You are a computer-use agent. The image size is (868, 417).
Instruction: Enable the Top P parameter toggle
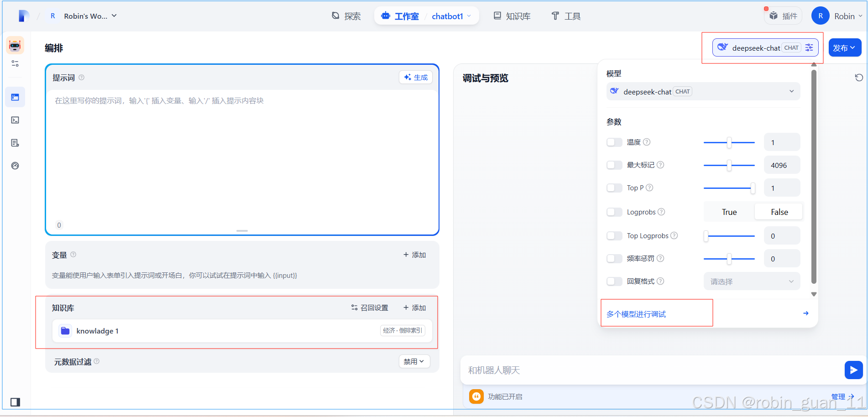614,188
